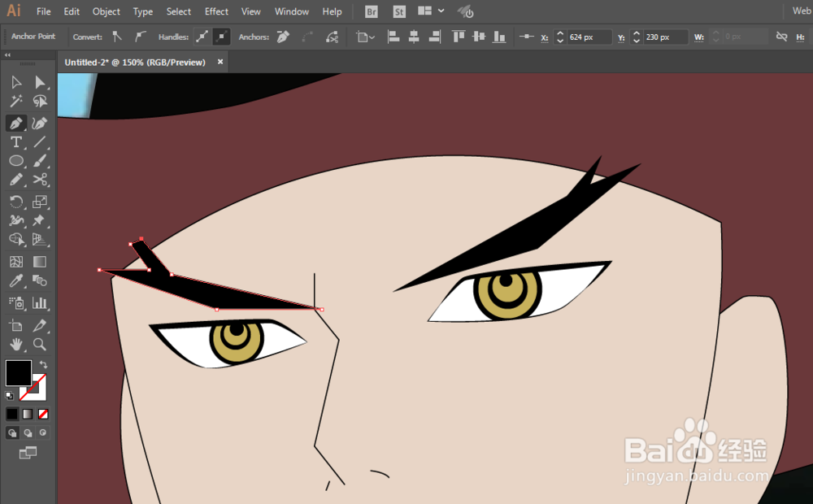Select the Paintbrush tool
The width and height of the screenshot is (813, 504).
39,161
